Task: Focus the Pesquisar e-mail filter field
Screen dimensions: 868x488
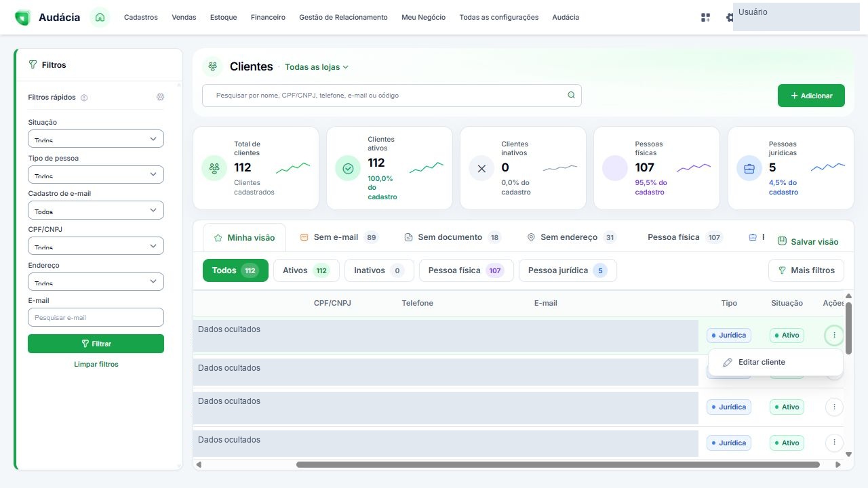Action: click(96, 317)
